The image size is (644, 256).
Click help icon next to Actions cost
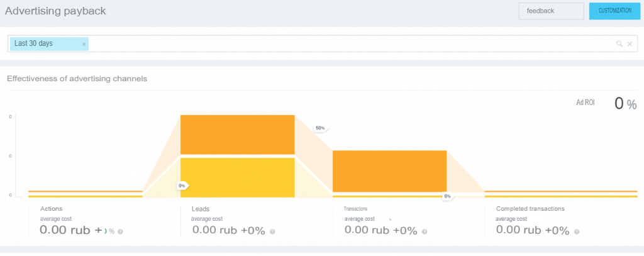coord(120,231)
